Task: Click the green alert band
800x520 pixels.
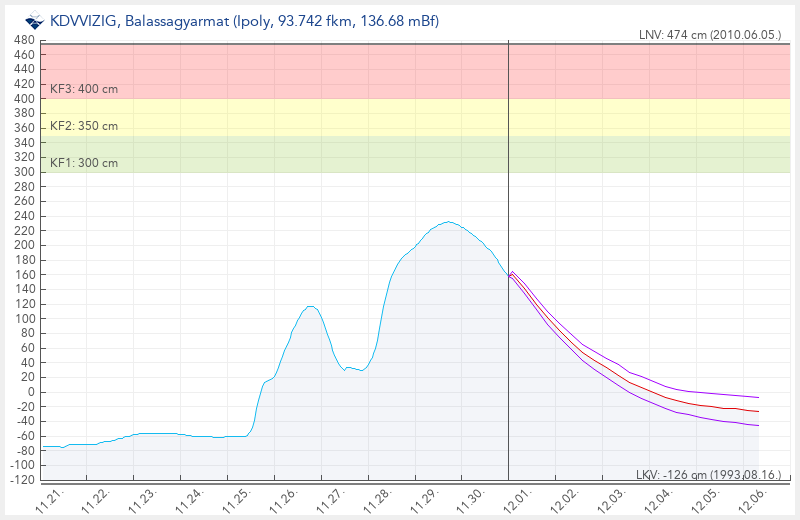Action: [x=300, y=154]
